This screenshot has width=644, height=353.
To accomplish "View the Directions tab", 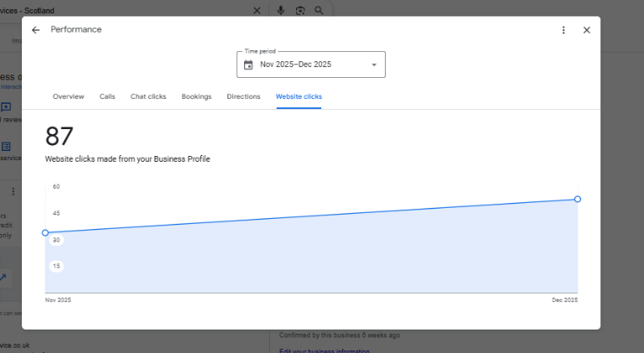I will pos(243,96).
